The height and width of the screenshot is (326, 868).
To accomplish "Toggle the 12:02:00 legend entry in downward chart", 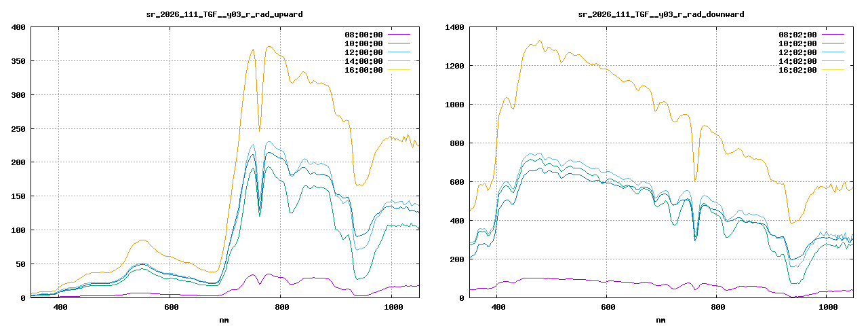I will tap(797, 52).
